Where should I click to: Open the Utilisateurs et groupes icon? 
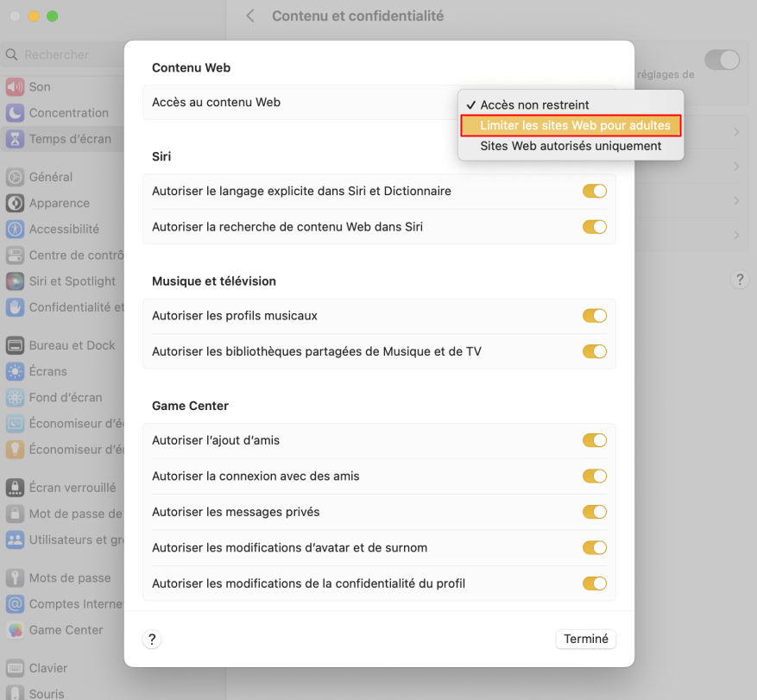[15, 540]
